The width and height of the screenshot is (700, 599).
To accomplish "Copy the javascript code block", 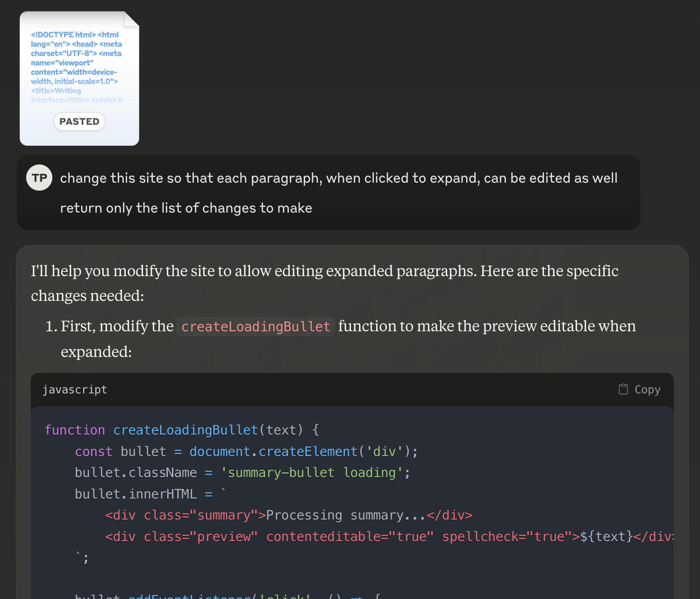I will pyautogui.click(x=639, y=389).
